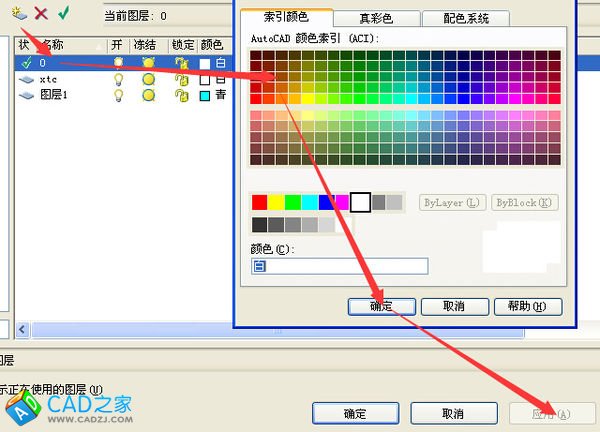The image size is (600, 432).
Task: Turn off layer xtc via its lightbulb
Action: [x=118, y=79]
